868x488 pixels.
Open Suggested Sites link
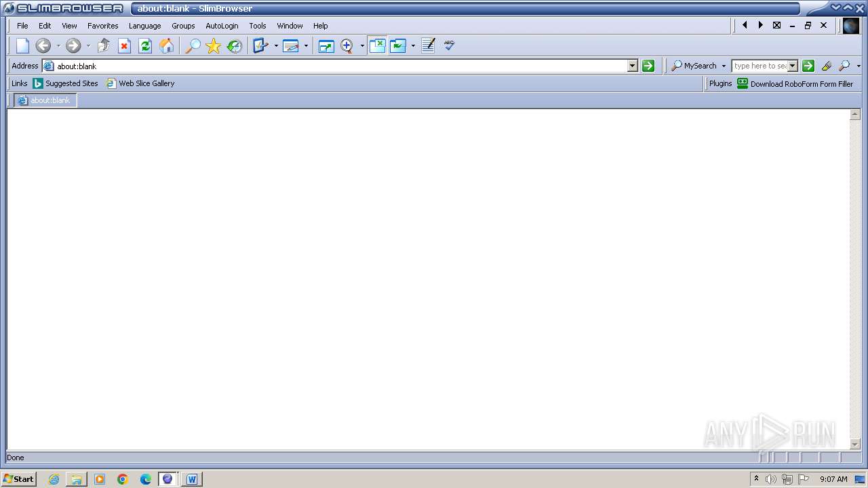coord(66,83)
